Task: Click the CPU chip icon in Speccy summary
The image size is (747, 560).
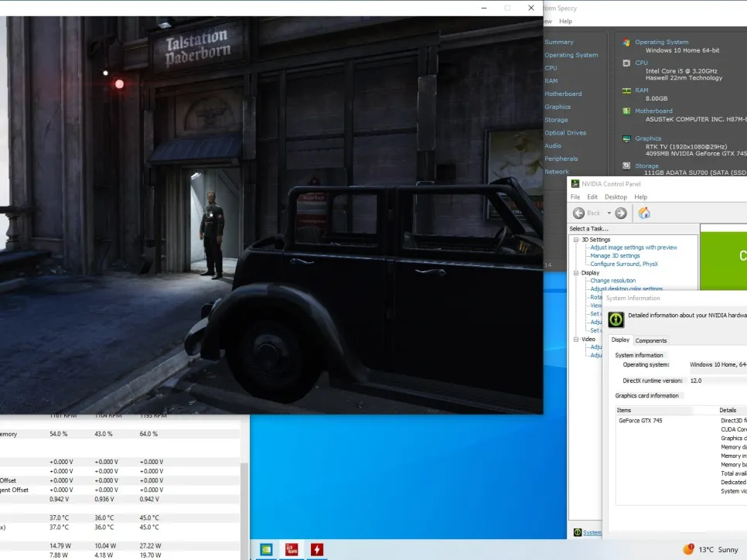Action: pos(626,63)
